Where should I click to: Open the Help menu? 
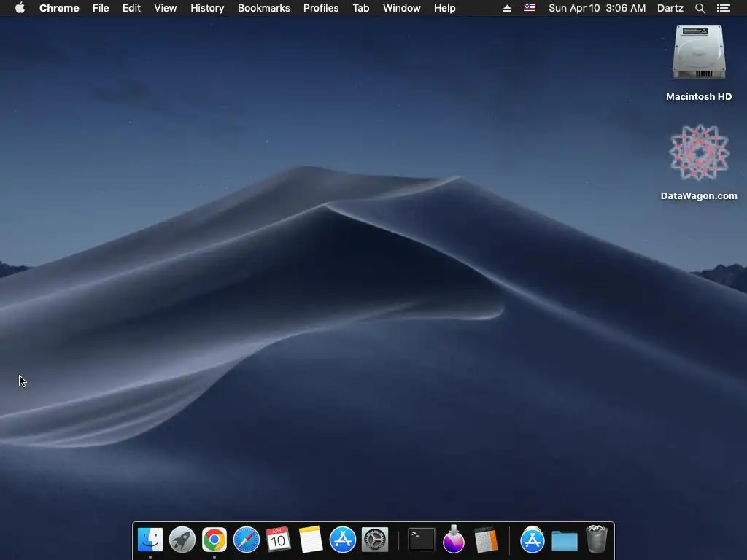[x=445, y=8]
